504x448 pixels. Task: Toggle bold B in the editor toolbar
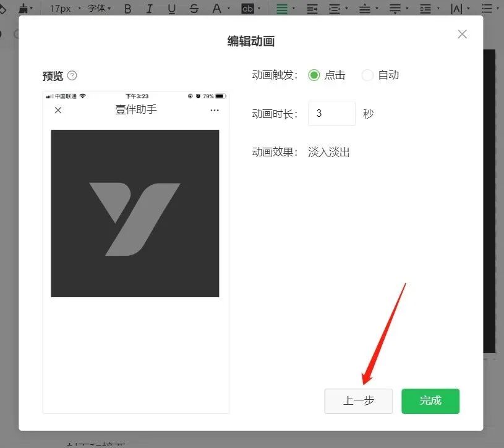pos(127,9)
